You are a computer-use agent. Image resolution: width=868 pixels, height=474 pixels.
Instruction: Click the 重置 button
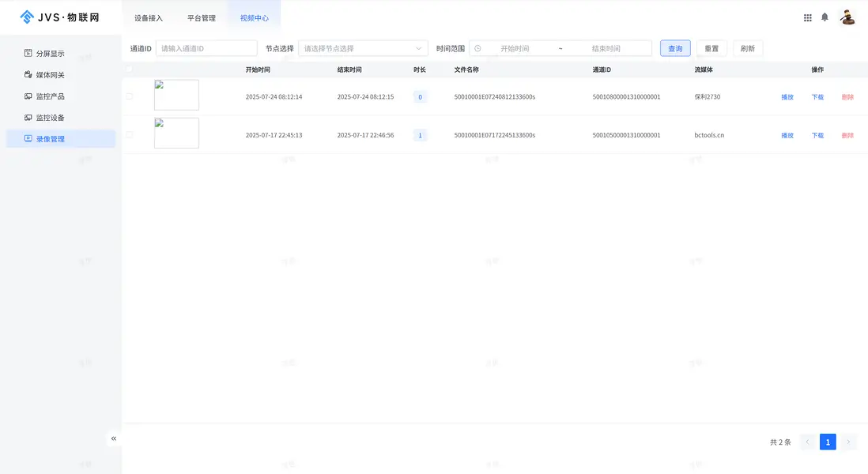pyautogui.click(x=711, y=49)
